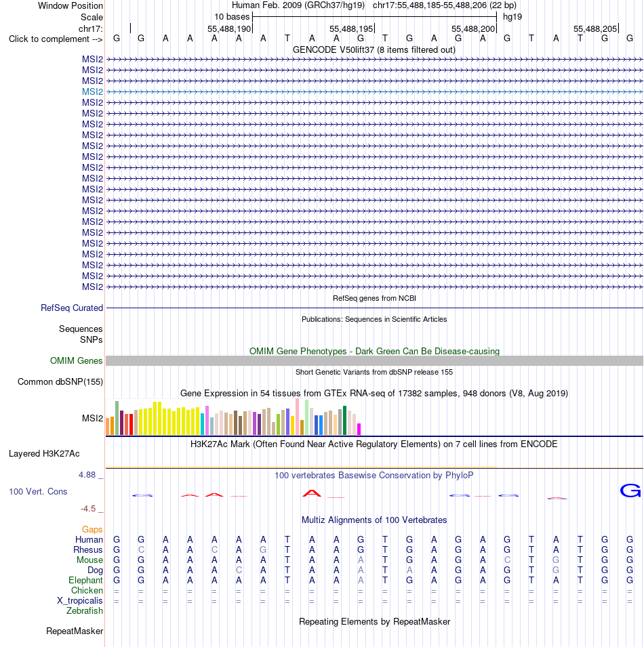Click the hg19 assembly text beside the scale bar
The width and height of the screenshot is (644, 647).
tap(512, 17)
